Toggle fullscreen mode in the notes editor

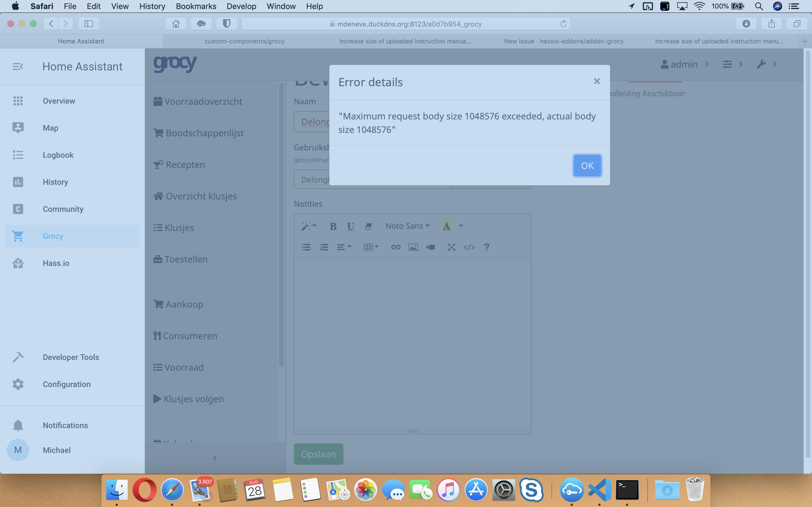[451, 247]
